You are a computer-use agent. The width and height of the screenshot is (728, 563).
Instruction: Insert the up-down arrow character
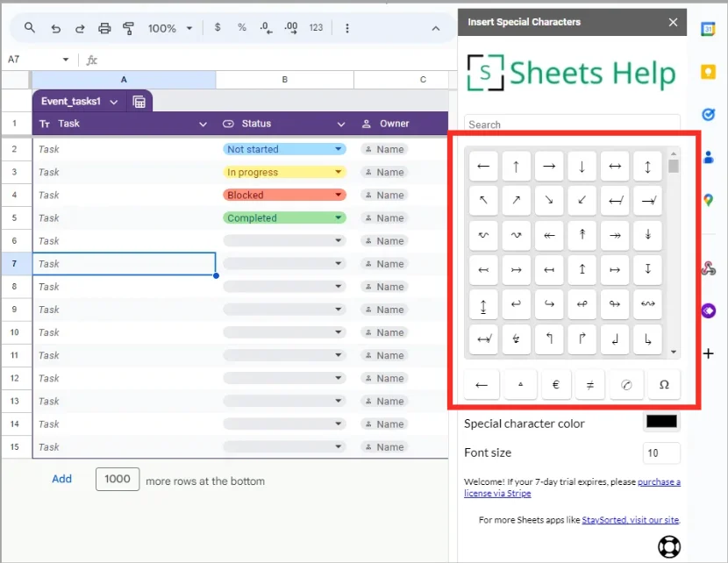[x=647, y=166]
